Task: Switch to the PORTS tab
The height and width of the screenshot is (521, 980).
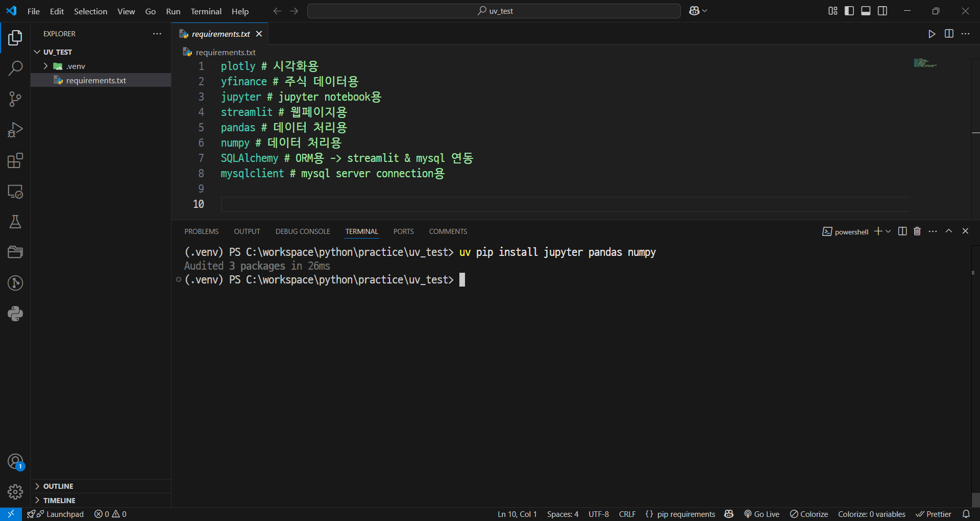Action: 404,231
